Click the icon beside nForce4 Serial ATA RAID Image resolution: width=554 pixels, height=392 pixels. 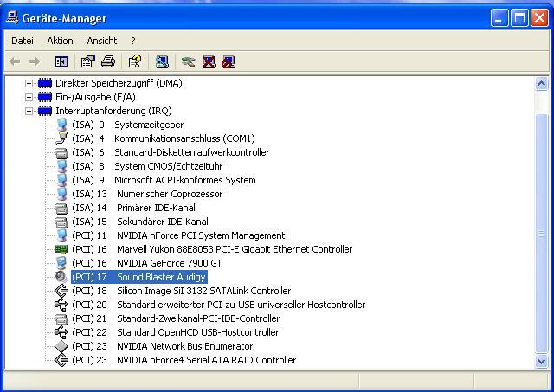point(61,360)
